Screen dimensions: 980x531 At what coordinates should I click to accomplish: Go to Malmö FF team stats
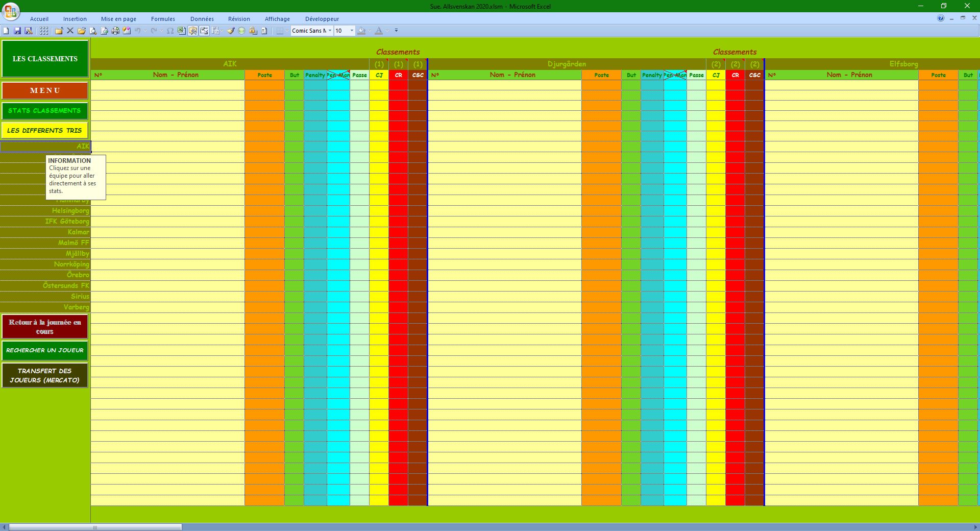click(x=45, y=243)
